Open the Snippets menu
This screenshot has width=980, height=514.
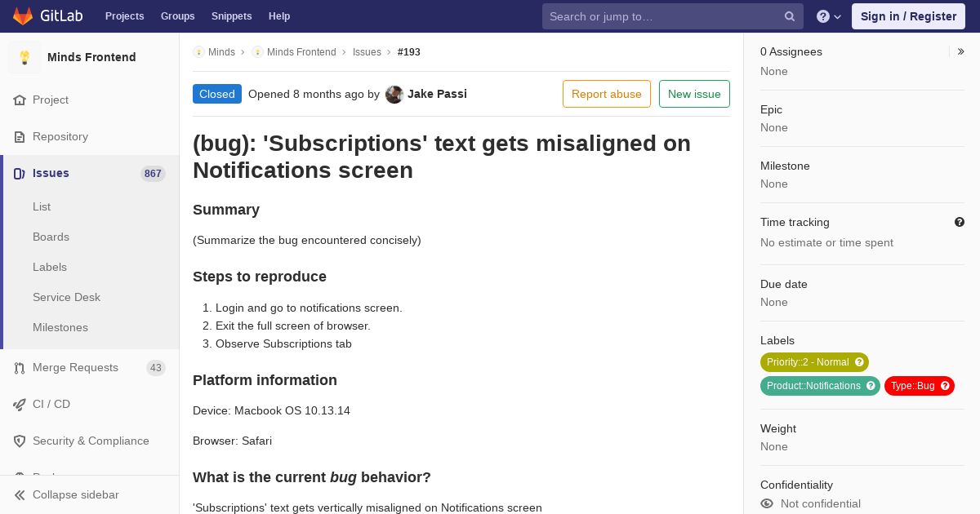(231, 16)
